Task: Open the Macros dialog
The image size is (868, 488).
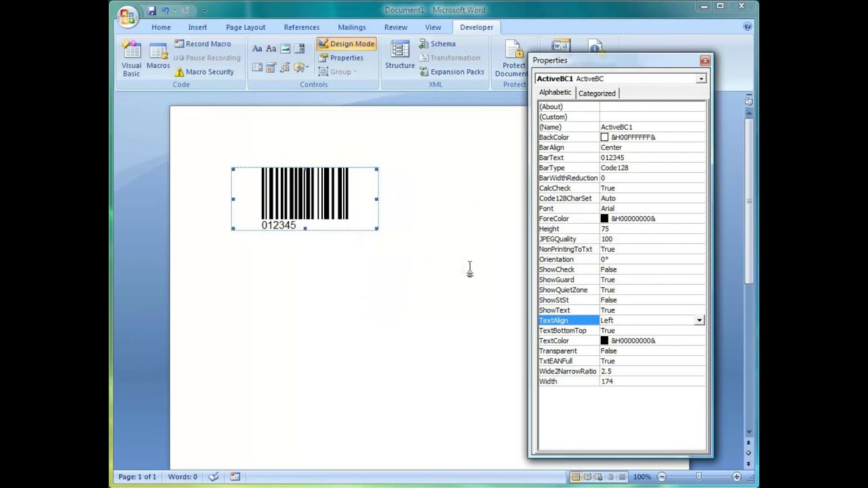Action: [x=158, y=56]
